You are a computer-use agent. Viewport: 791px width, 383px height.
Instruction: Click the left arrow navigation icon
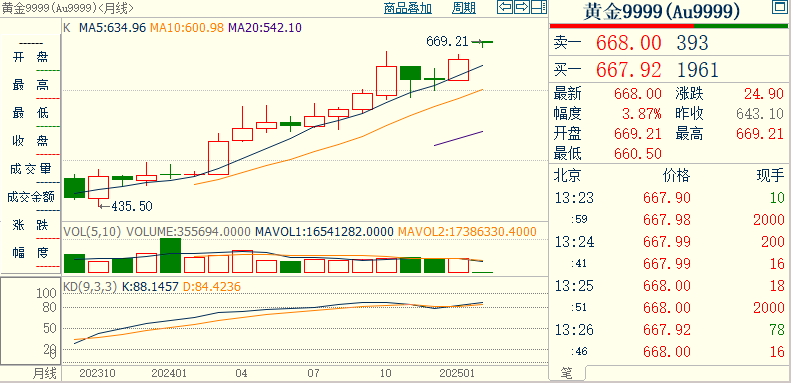(x=505, y=7)
